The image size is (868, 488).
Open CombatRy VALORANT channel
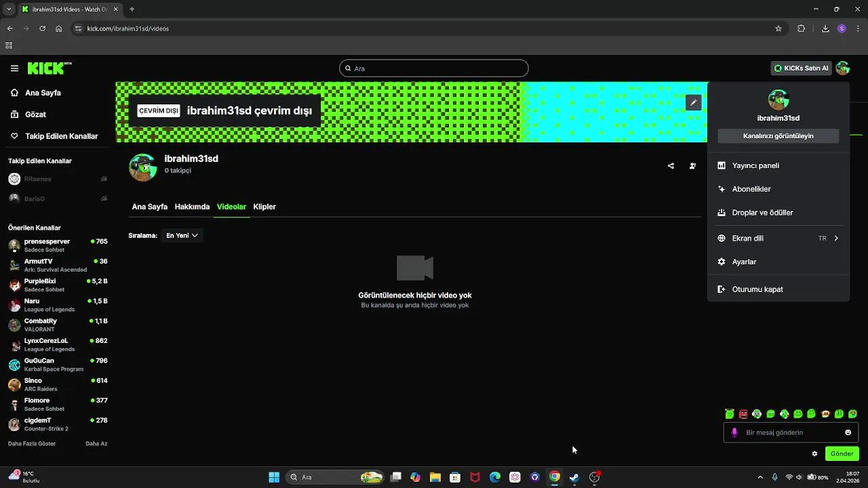pyautogui.click(x=58, y=325)
